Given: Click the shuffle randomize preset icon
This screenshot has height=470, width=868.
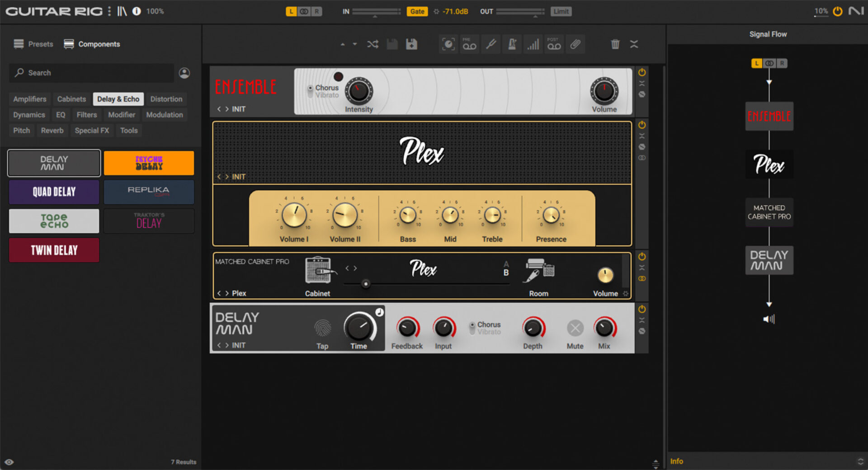Looking at the screenshot, I should (x=372, y=44).
